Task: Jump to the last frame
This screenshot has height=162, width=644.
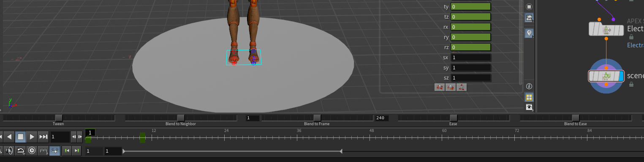Action: point(43,137)
